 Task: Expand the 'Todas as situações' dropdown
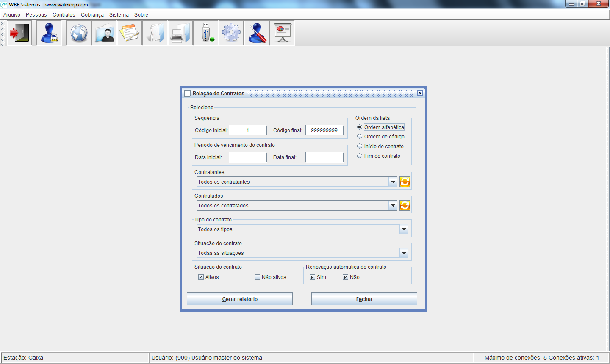pyautogui.click(x=404, y=253)
